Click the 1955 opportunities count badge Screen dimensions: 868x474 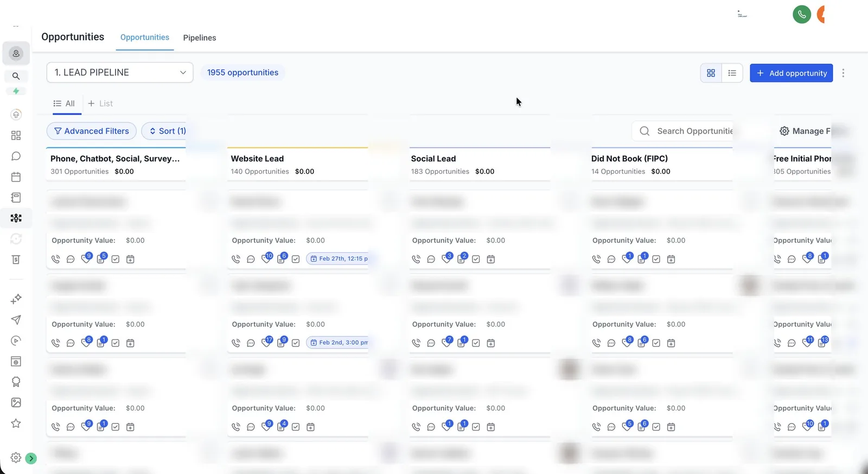(242, 72)
